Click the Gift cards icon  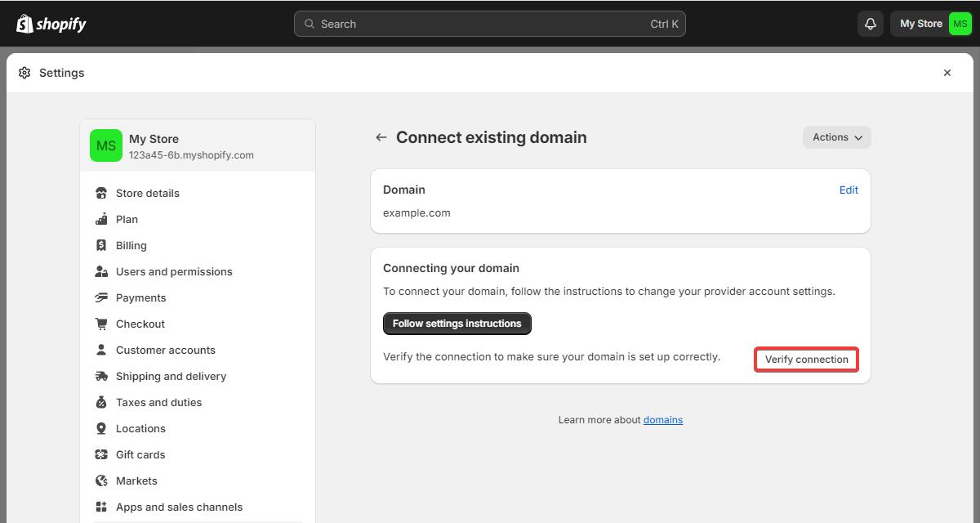pos(101,454)
